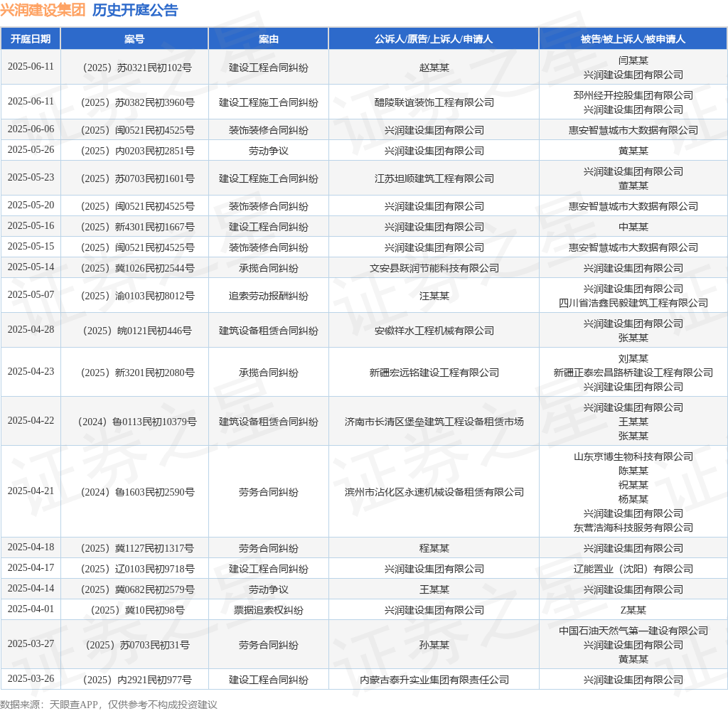Click the date 2025-04-01
This screenshot has height=711, width=728.
pos(31,609)
